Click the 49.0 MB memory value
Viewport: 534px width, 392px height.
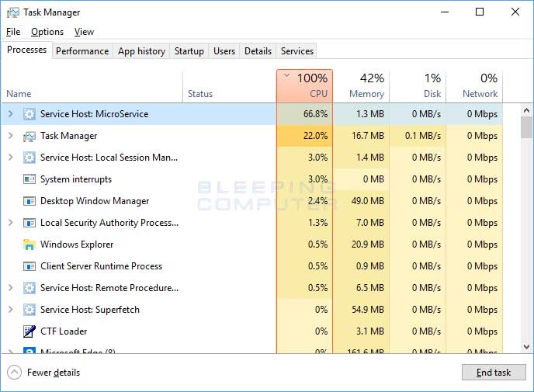point(367,201)
